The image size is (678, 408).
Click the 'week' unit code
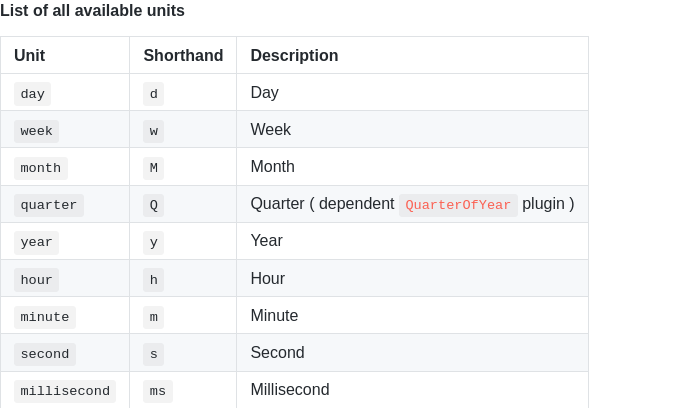[37, 131]
